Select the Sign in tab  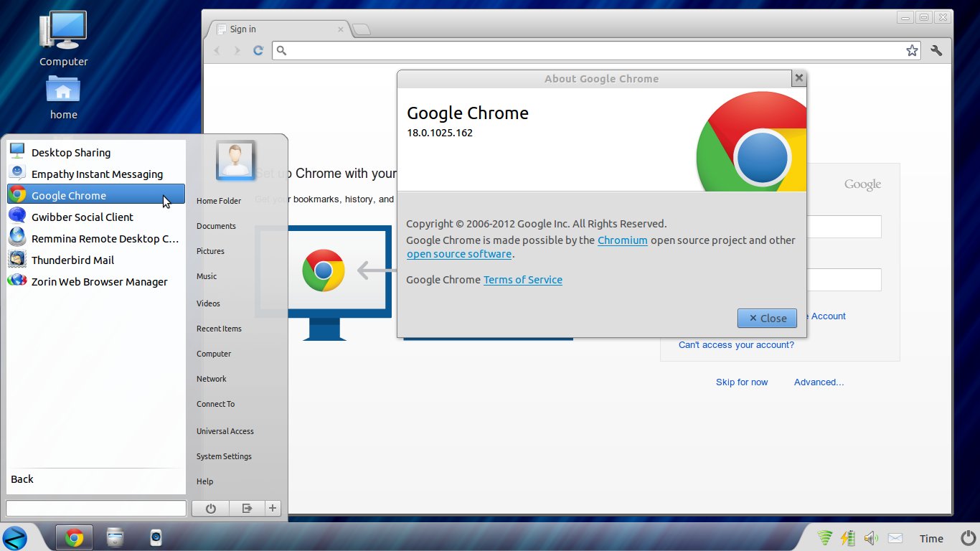tap(280, 29)
